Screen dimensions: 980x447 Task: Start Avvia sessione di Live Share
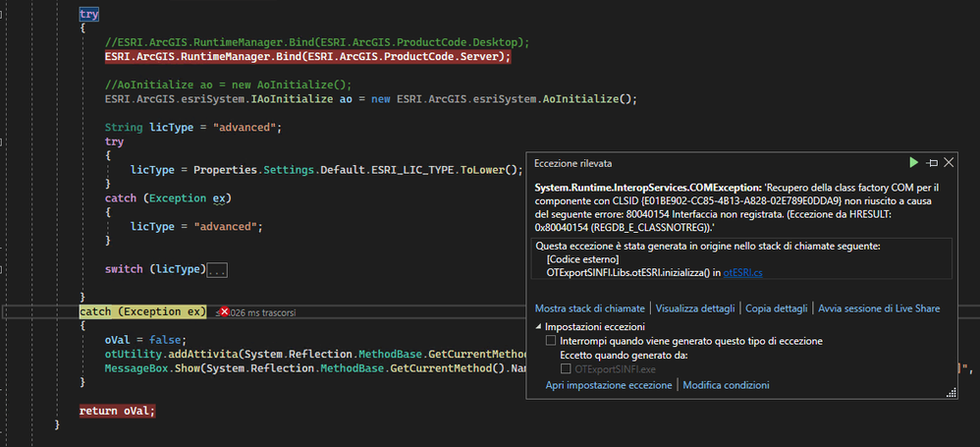click(x=879, y=307)
